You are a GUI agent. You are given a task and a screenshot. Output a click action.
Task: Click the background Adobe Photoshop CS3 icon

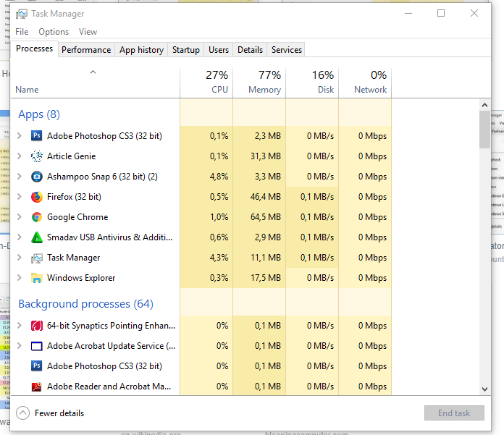[37, 366]
